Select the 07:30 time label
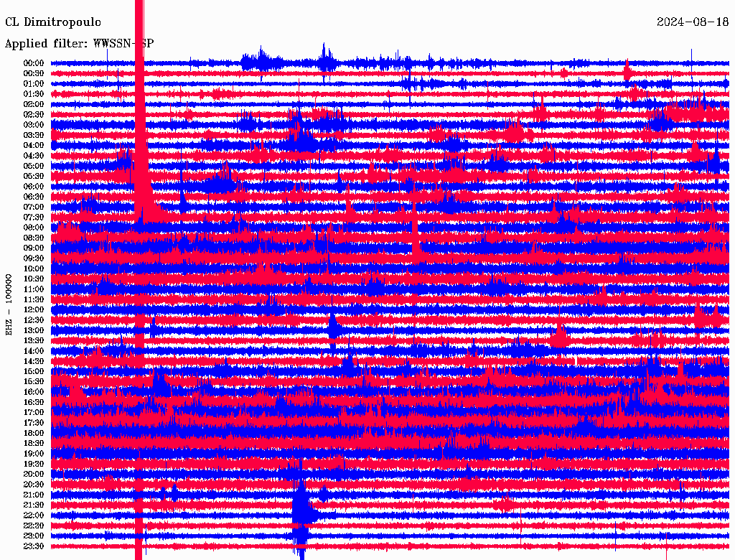Screen dimensions: 735x560 tap(34, 217)
